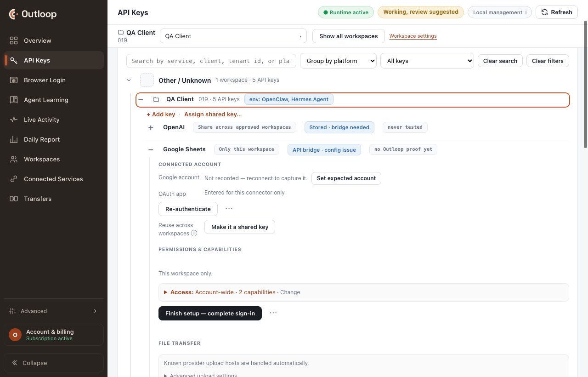Image resolution: width=588 pixels, height=377 pixels.
Task: Open Browser Login in the sidebar
Action: [54, 80]
